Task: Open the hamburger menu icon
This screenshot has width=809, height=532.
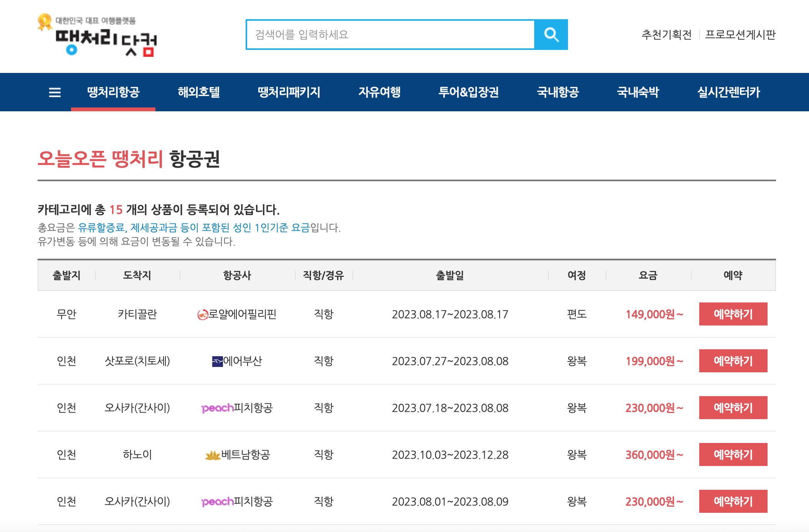Action: 55,92
